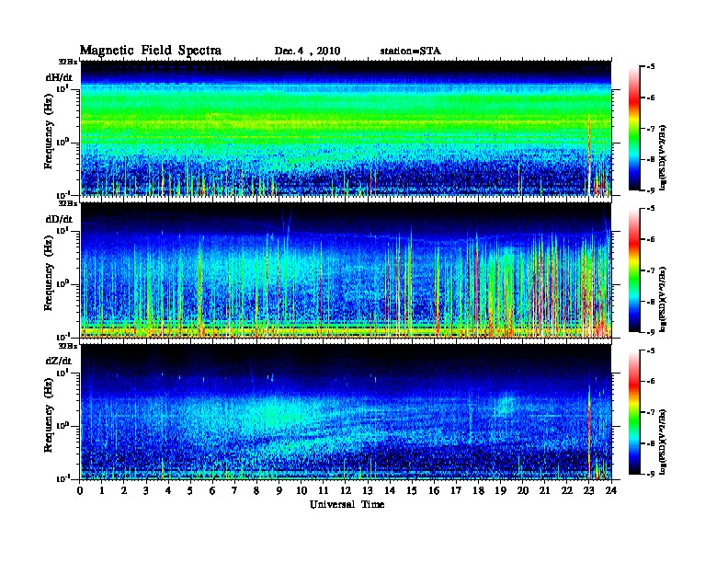Image resolution: width=728 pixels, height=563 pixels.
Task: Click time tick label "17" on the x-axis
Action: (456, 490)
